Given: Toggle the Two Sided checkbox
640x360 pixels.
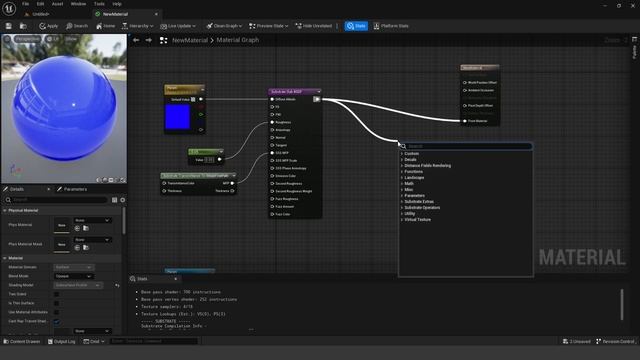Looking at the screenshot, I should click(57, 294).
